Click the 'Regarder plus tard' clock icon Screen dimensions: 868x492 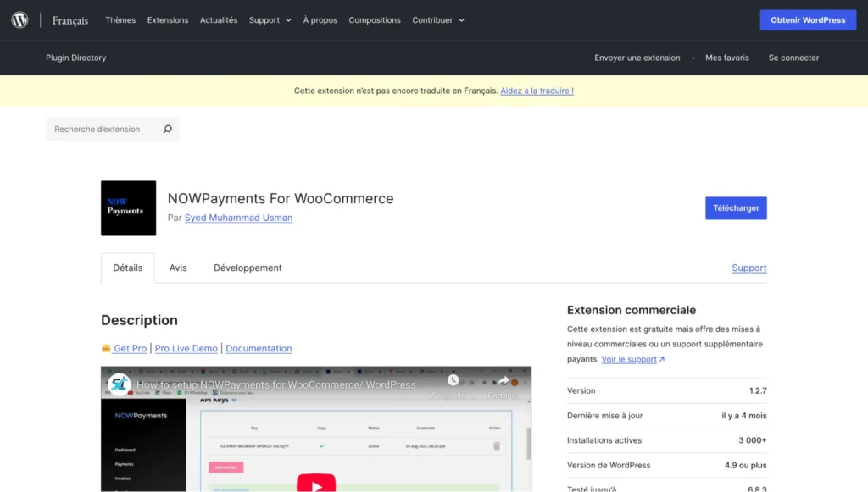pos(453,381)
